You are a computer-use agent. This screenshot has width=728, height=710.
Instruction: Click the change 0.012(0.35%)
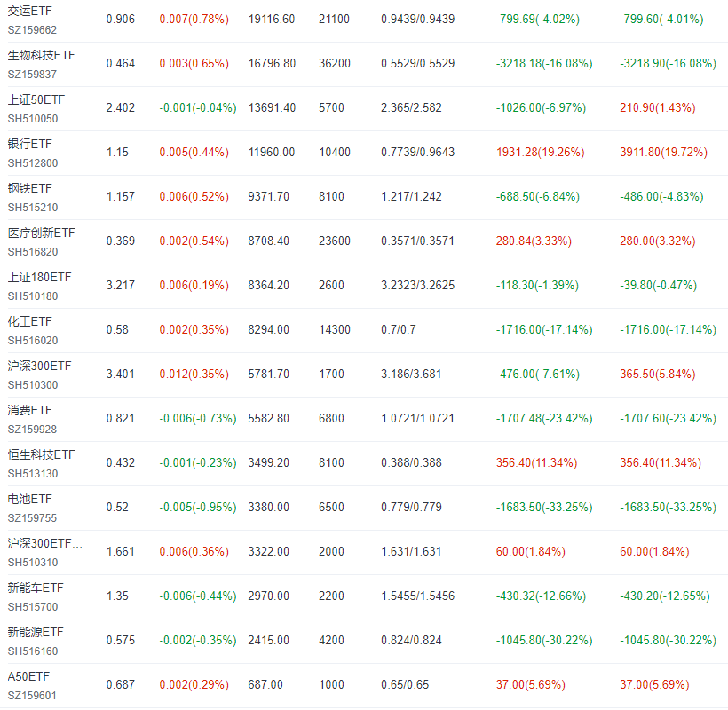pyautogui.click(x=194, y=374)
